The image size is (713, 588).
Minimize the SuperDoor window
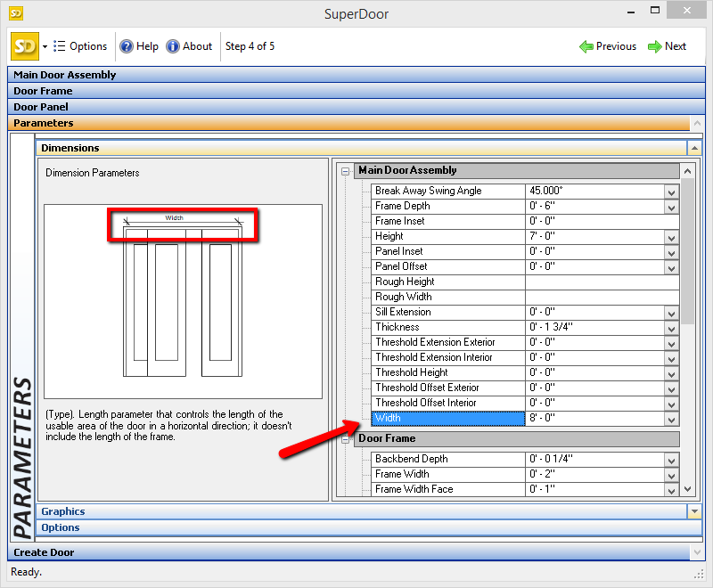point(631,12)
